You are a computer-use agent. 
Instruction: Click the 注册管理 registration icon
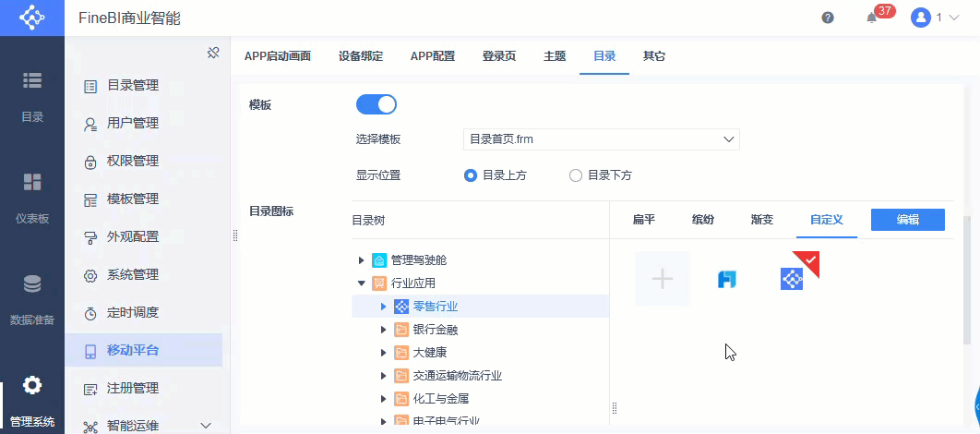tap(90, 390)
